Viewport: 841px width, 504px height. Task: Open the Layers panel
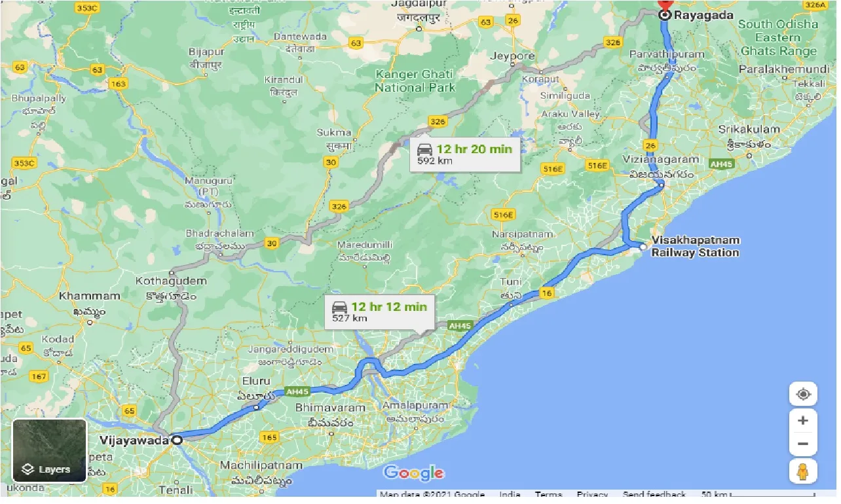tap(48, 469)
